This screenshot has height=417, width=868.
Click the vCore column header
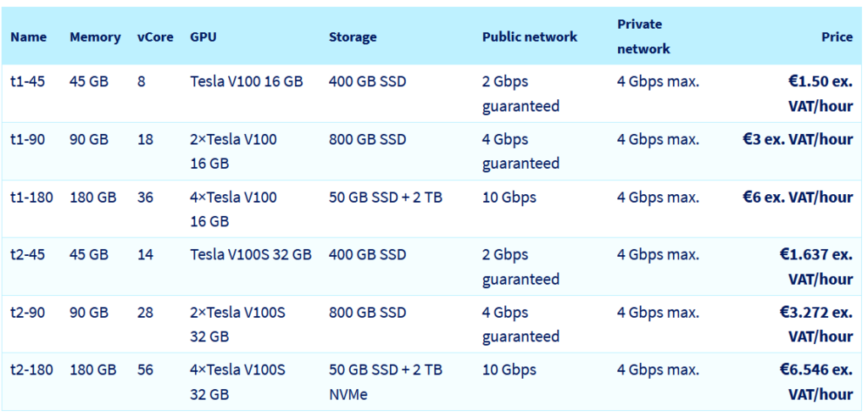coord(155,37)
